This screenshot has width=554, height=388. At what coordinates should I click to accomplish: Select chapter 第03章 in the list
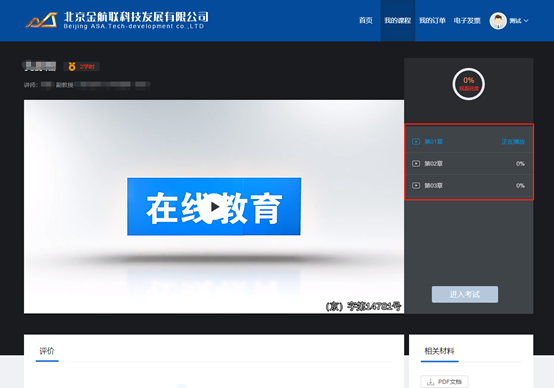tap(468, 186)
